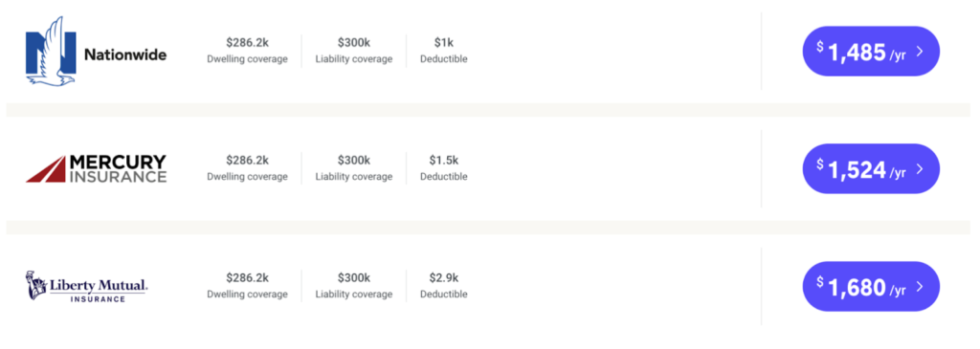
Task: Click the dollar sign on the $1,680 button
Action: 820,281
